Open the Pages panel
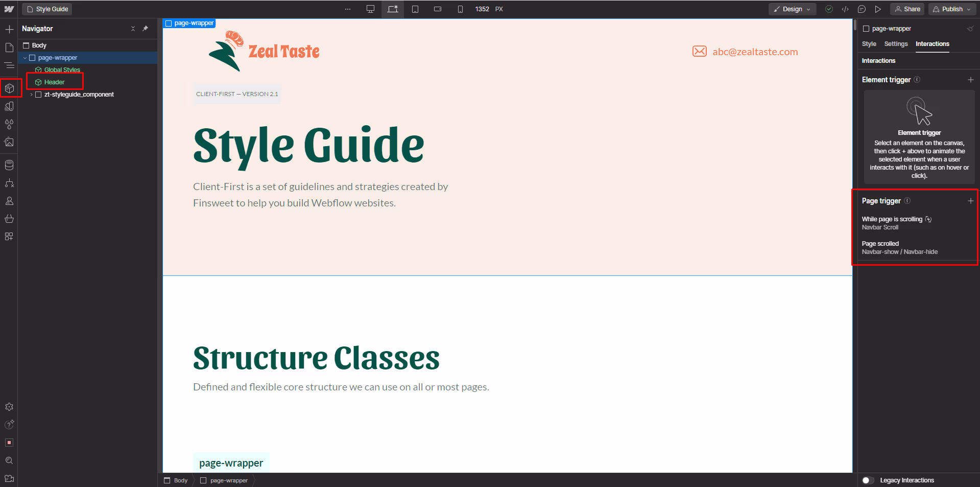 9,48
